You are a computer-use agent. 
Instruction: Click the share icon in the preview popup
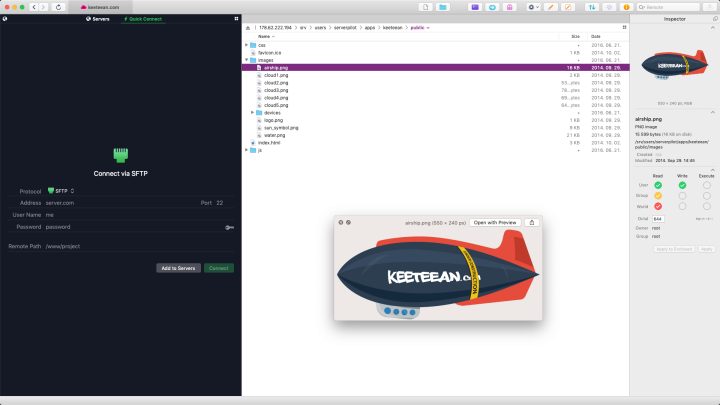point(532,223)
